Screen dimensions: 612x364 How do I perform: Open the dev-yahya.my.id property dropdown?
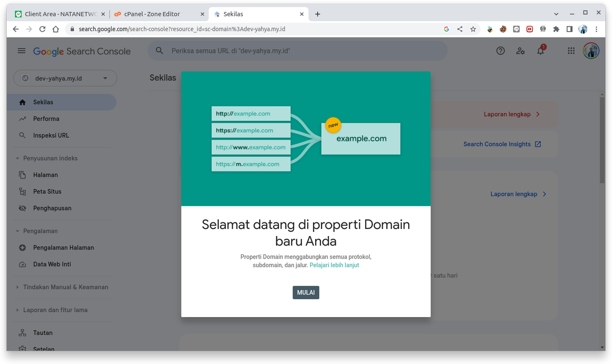[65, 79]
